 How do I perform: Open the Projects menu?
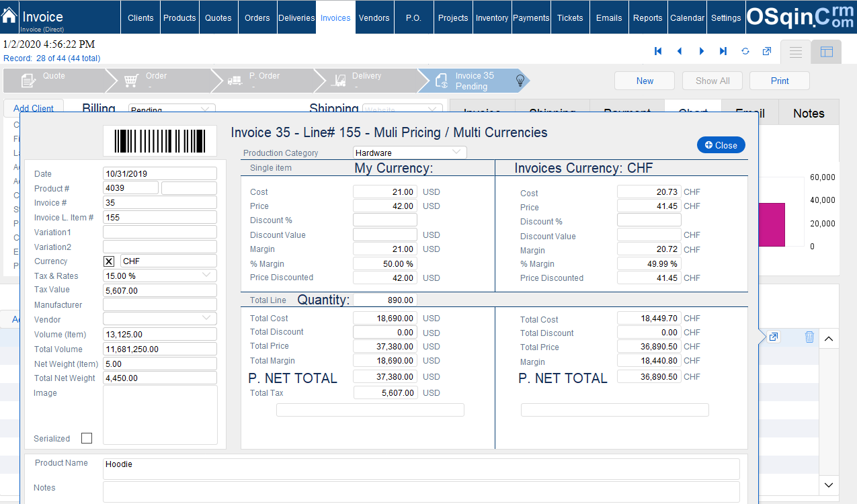453,17
